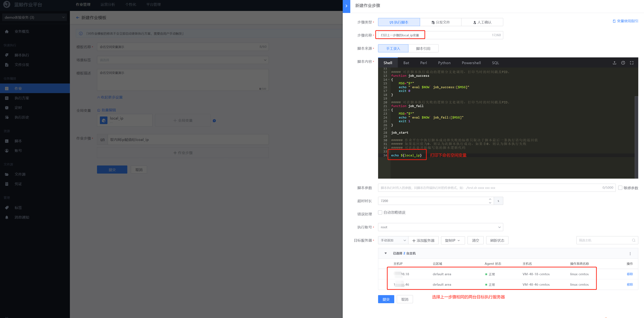
Task: Enable the 敏感参数 checkbox
Action: click(620, 188)
